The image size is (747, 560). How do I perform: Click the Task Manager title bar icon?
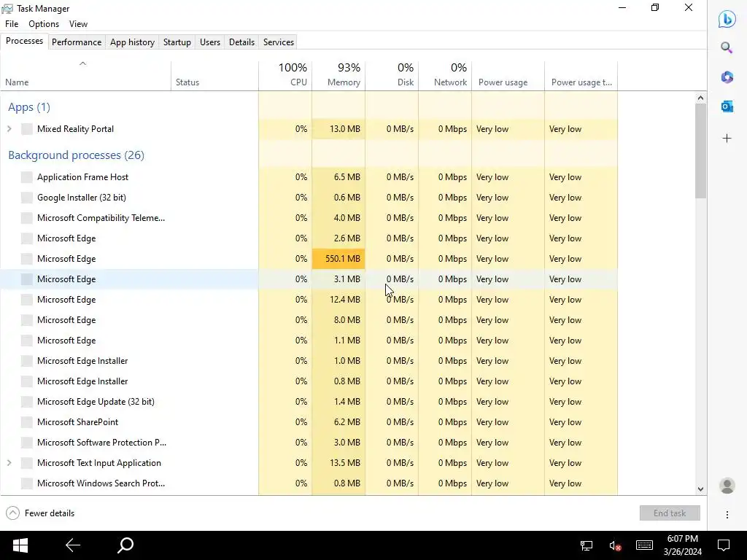point(7,9)
